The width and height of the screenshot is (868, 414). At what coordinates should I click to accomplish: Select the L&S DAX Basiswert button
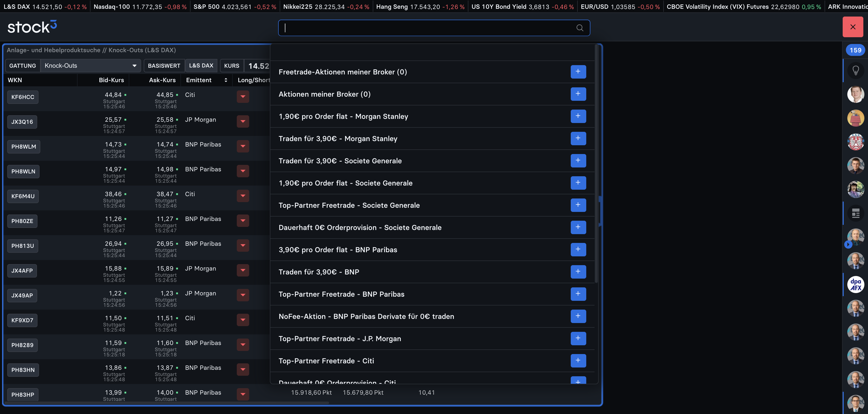201,66
